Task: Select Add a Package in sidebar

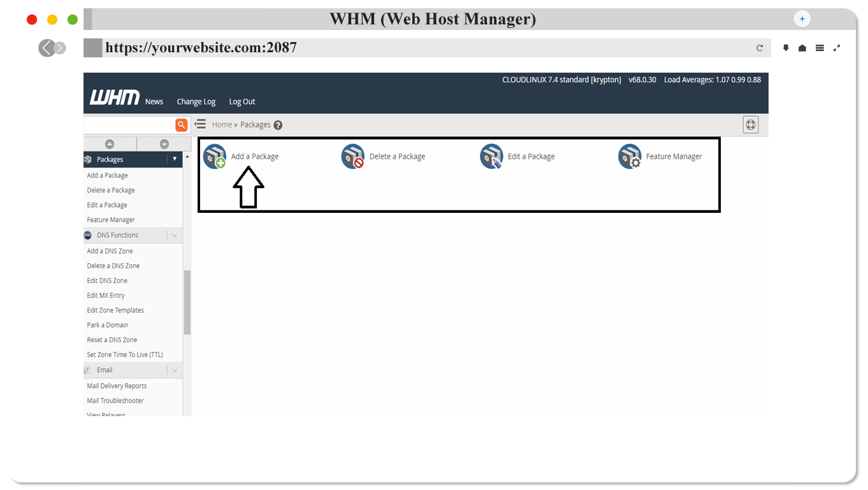Action: pyautogui.click(x=107, y=175)
